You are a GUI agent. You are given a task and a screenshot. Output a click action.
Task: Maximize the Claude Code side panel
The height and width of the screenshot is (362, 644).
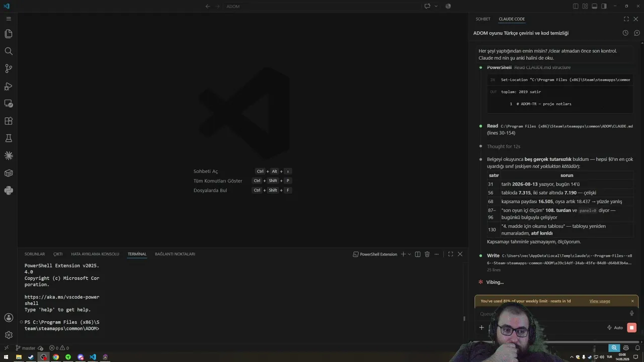tap(626, 19)
